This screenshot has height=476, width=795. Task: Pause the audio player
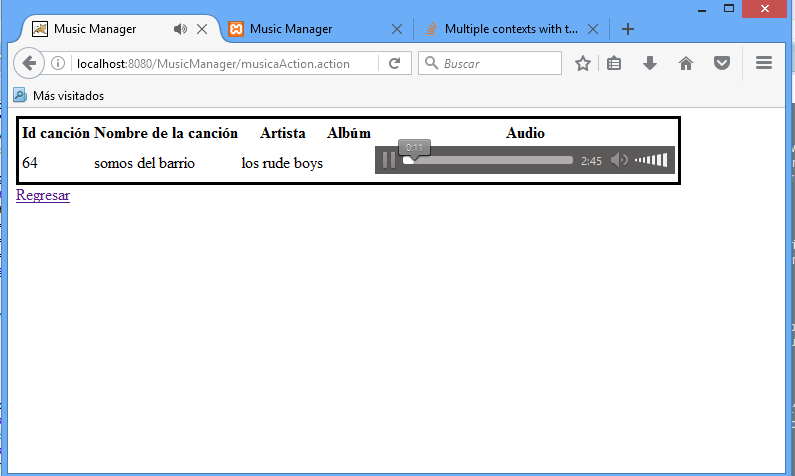click(x=389, y=160)
